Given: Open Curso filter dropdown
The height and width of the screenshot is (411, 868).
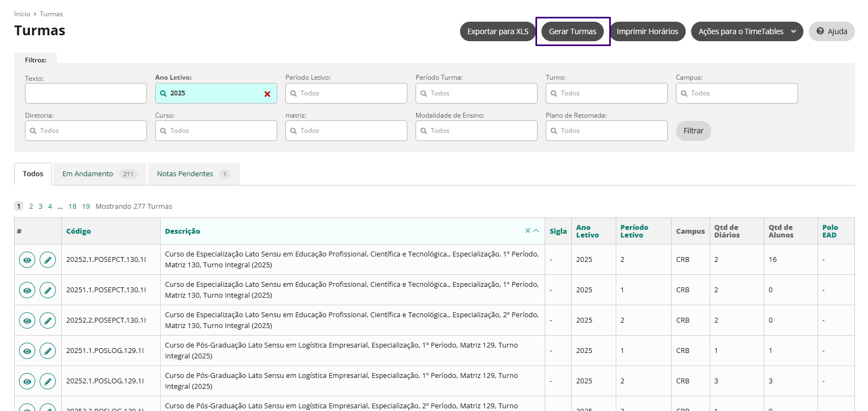Looking at the screenshot, I should (216, 131).
